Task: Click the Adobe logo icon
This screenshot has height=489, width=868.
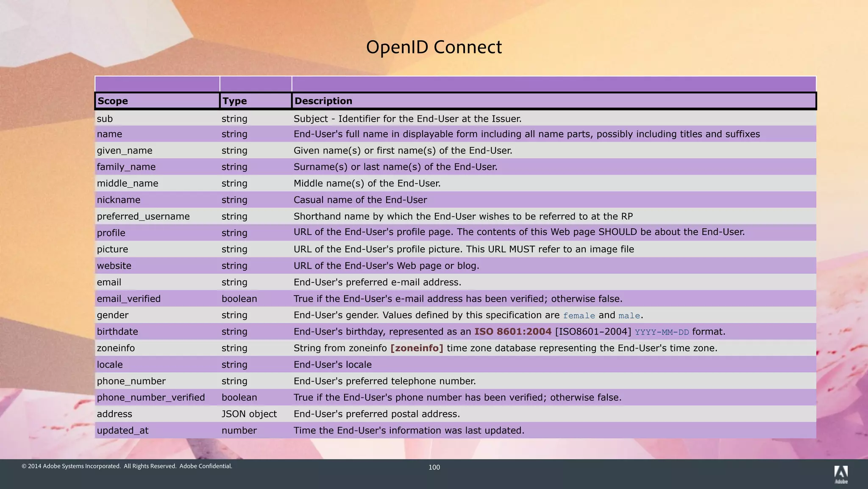Action: [841, 473]
